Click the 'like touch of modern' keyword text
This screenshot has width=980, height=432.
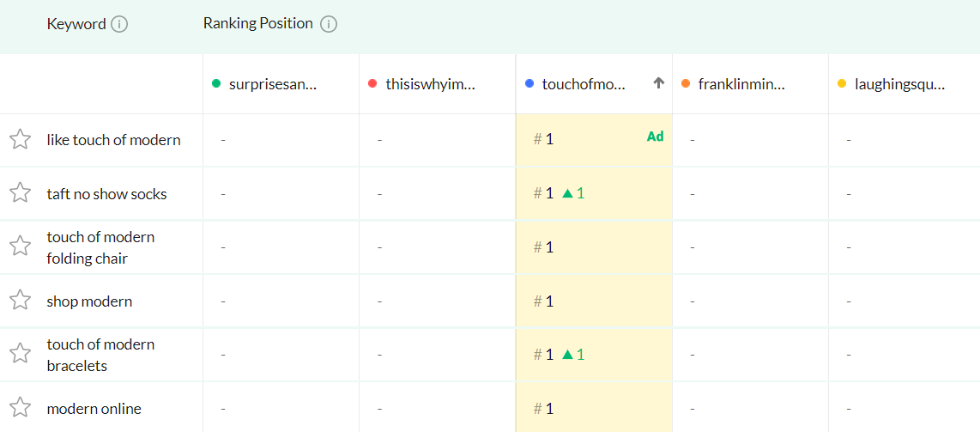114,140
